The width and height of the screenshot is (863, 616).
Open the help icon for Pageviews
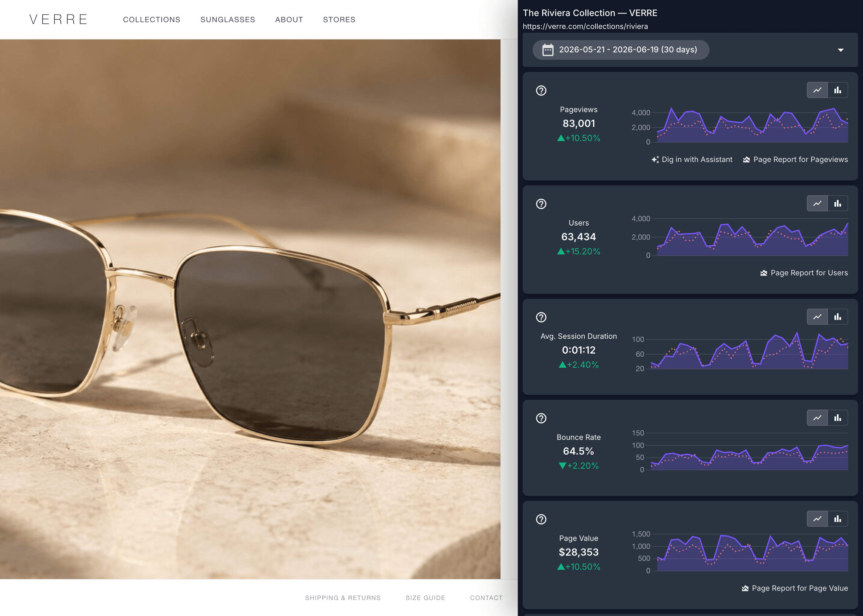[541, 91]
